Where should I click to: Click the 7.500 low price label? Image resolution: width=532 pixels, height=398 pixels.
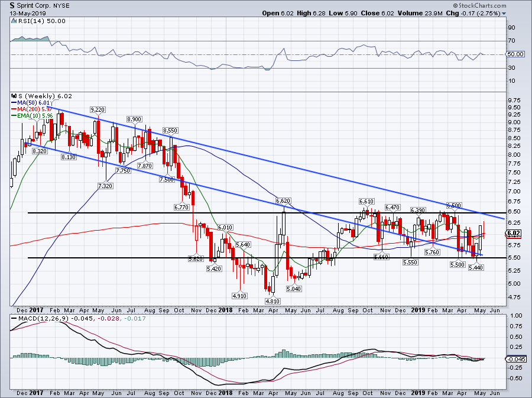[167, 180]
